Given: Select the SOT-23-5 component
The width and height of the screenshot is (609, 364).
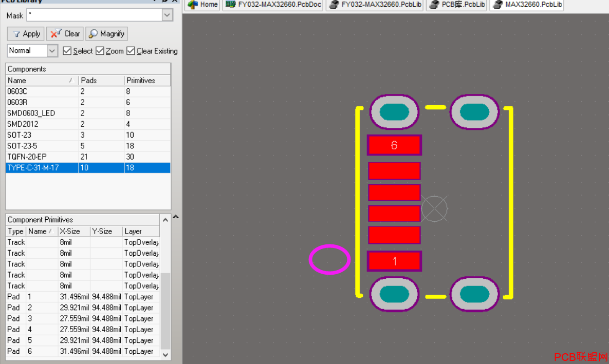Looking at the screenshot, I should [x=88, y=145].
